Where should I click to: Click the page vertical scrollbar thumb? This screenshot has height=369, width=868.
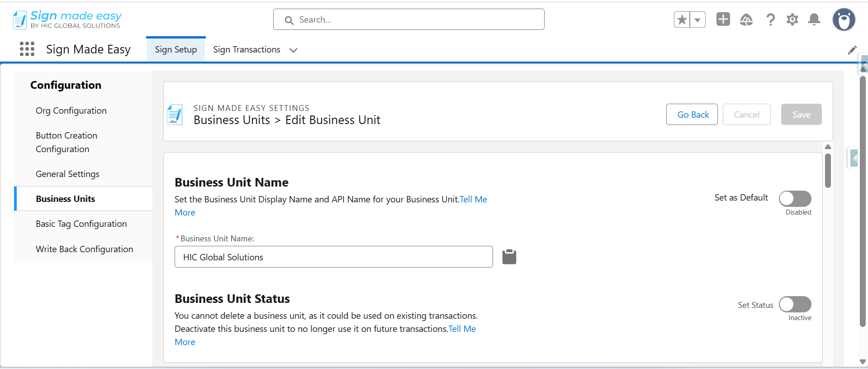(x=863, y=201)
